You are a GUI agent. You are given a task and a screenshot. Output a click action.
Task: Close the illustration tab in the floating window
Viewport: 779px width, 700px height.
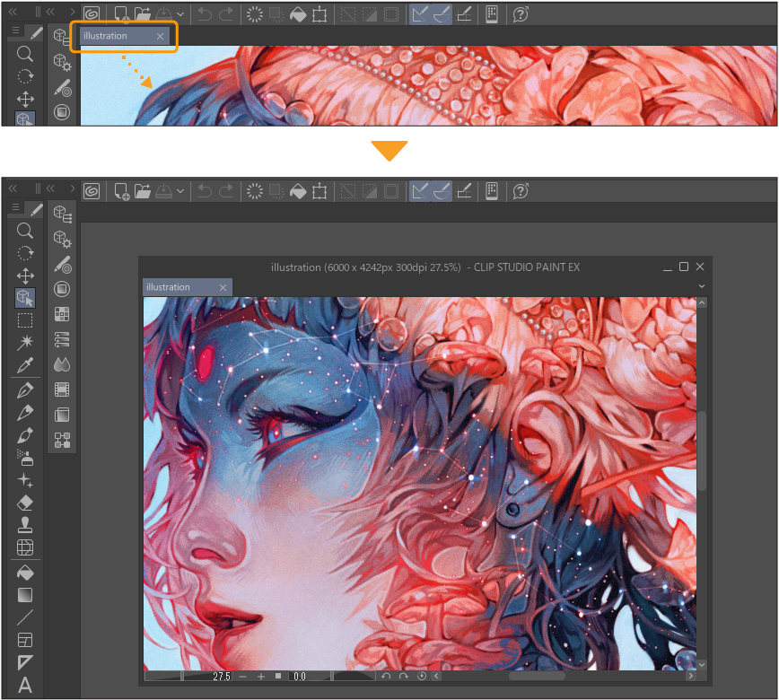(x=223, y=288)
